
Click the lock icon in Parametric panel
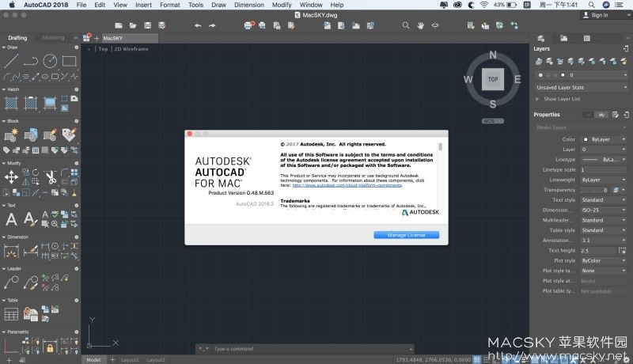50,347
